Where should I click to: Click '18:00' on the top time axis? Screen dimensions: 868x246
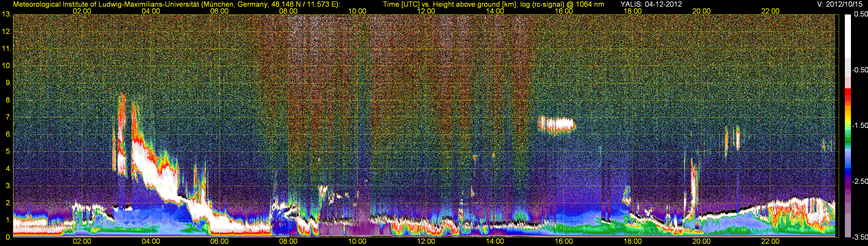(x=632, y=11)
